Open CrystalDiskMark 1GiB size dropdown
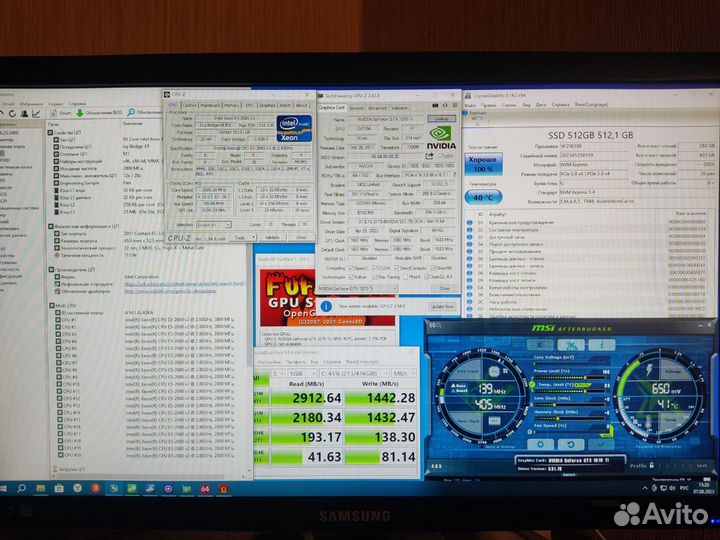The width and height of the screenshot is (720, 540). [x=302, y=374]
